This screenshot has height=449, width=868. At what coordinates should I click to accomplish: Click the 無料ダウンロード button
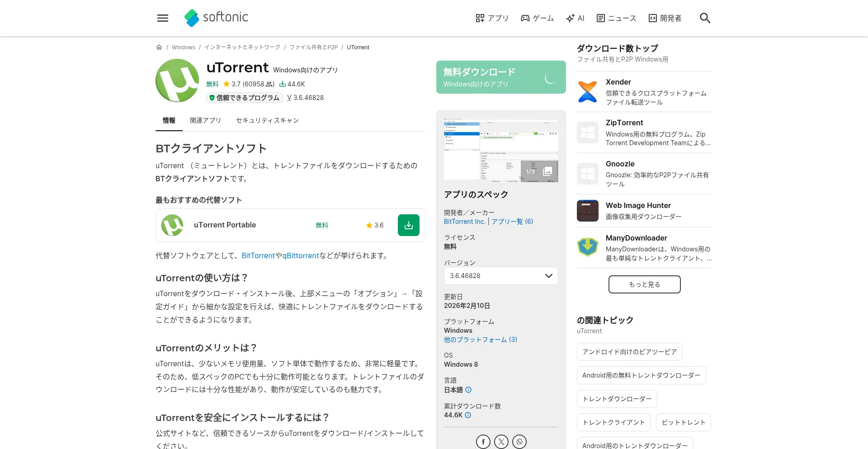point(501,77)
